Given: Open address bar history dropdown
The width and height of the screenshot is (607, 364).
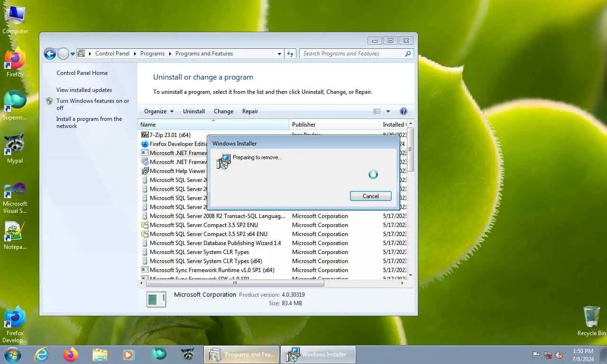Looking at the screenshot, I should pyautogui.click(x=279, y=54).
